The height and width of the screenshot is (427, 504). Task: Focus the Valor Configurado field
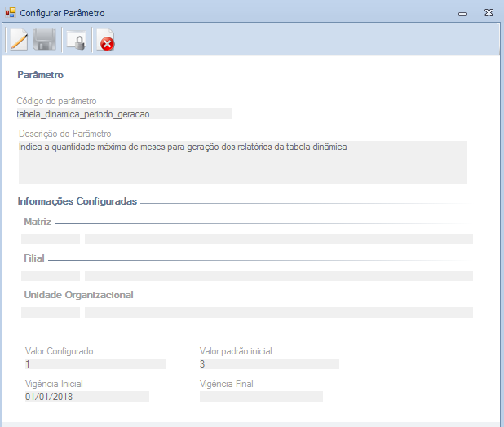[95, 364]
